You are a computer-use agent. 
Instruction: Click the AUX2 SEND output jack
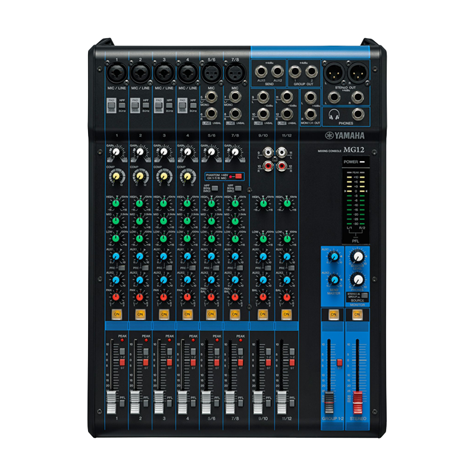(277, 71)
